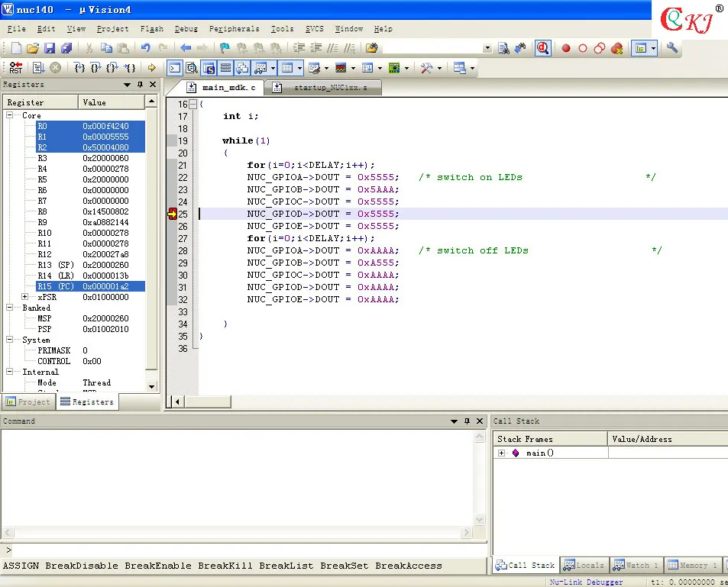Switch to the Project panel tab
The image size is (728, 587).
(x=28, y=402)
